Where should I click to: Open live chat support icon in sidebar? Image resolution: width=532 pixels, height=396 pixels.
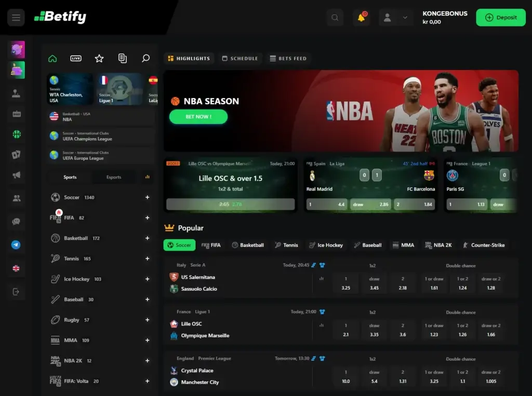(x=16, y=222)
